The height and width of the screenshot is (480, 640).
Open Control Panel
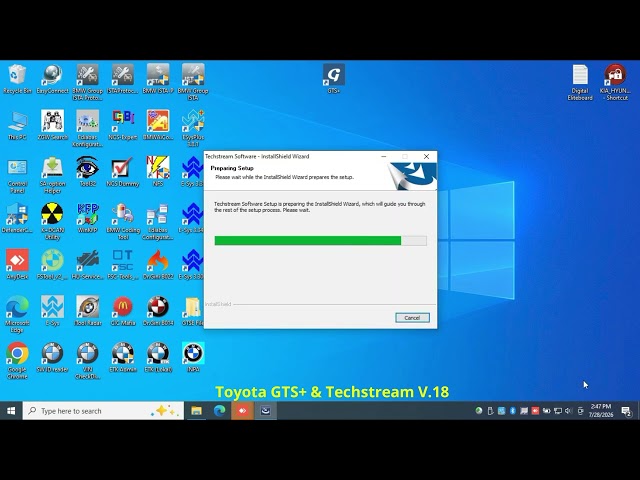(x=17, y=175)
